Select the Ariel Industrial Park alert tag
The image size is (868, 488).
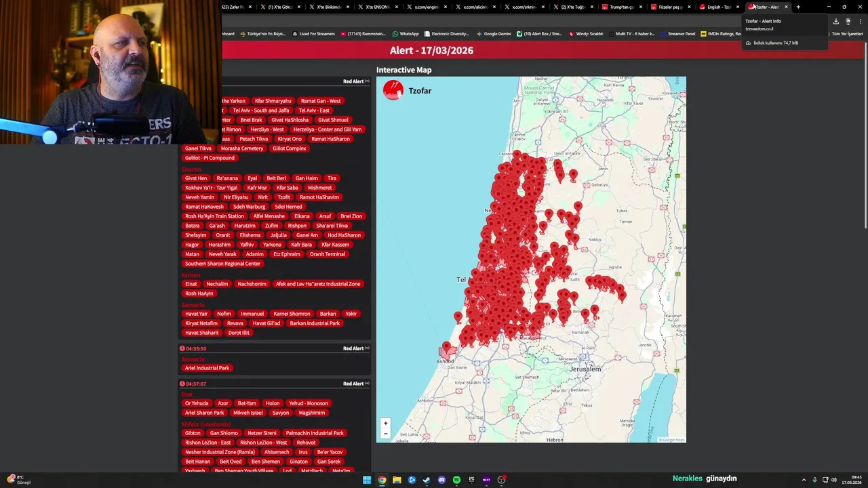[x=207, y=368]
